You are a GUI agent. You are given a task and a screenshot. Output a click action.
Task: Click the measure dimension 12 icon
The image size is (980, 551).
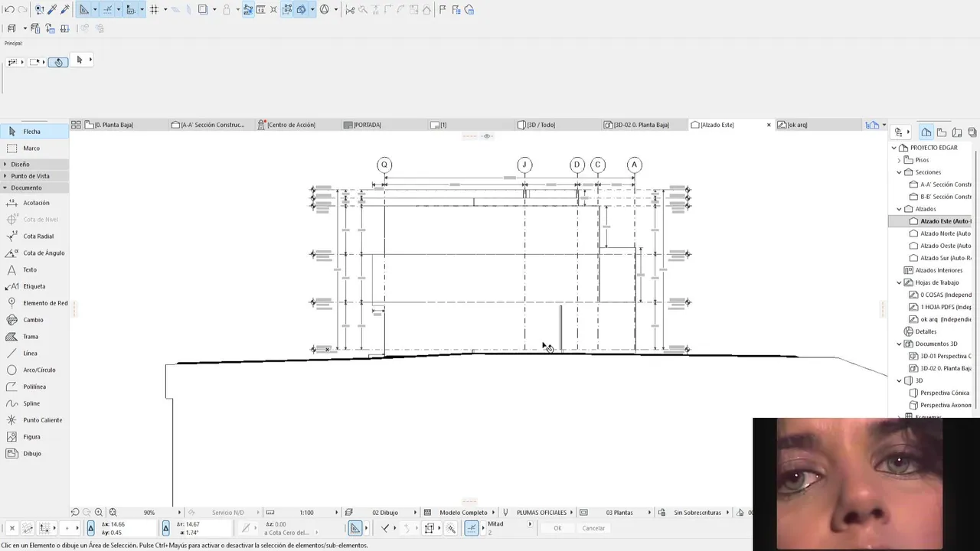tap(261, 10)
